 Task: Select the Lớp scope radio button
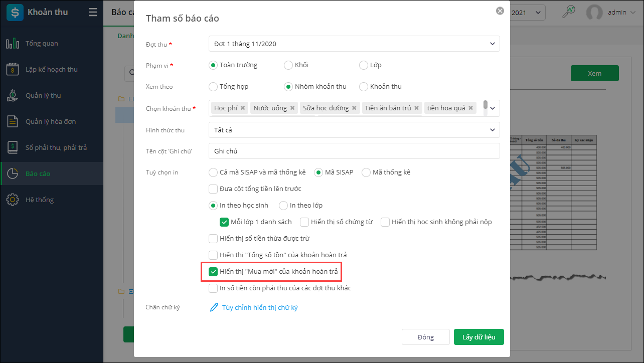(364, 65)
